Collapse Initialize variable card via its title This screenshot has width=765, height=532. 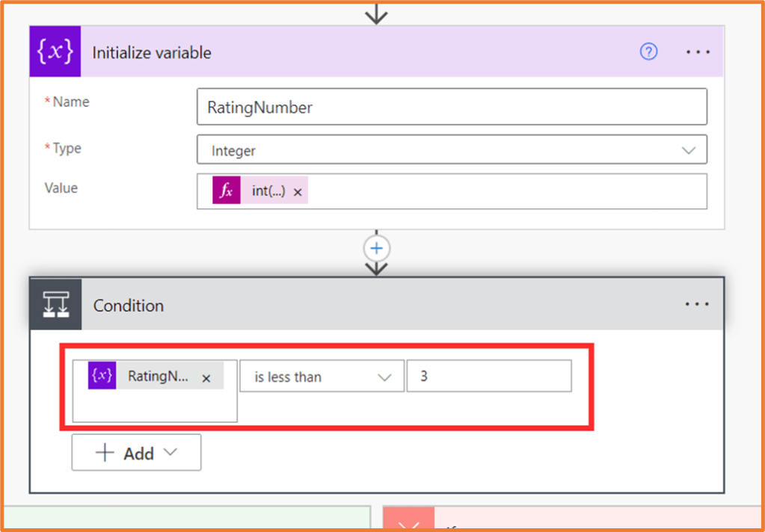[x=152, y=53]
